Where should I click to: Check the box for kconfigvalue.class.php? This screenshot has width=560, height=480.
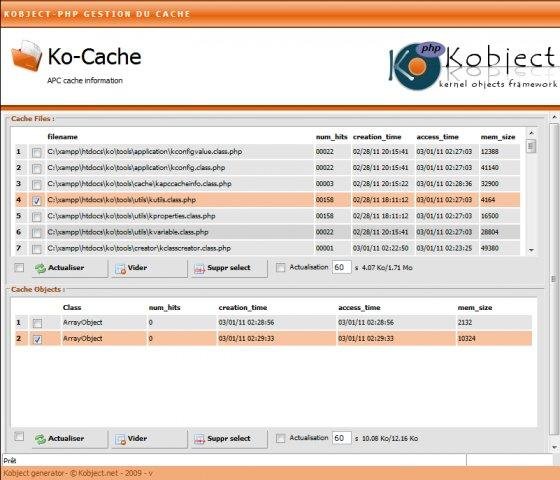point(36,152)
